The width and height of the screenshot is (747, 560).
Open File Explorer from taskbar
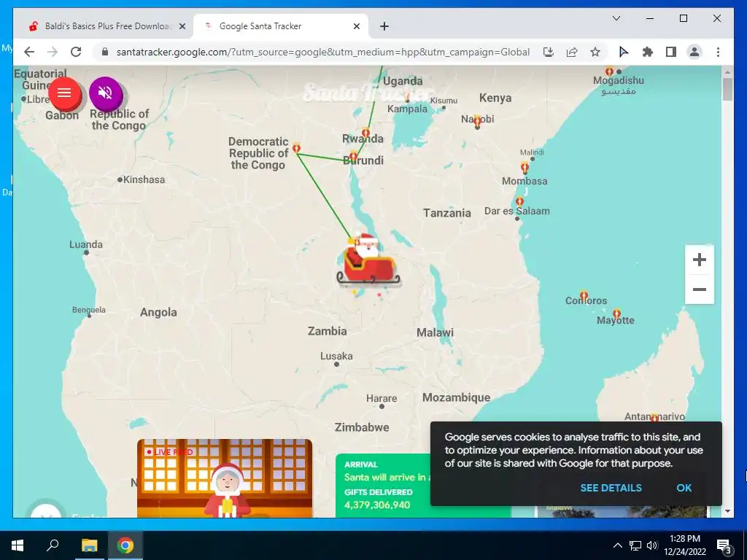[89, 545]
